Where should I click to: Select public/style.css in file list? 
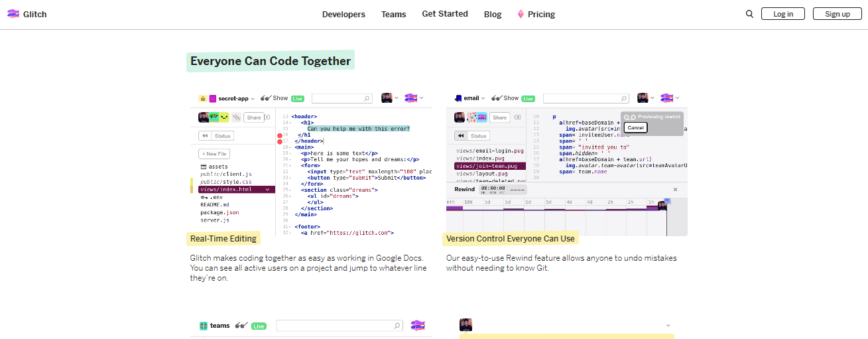[x=226, y=182]
